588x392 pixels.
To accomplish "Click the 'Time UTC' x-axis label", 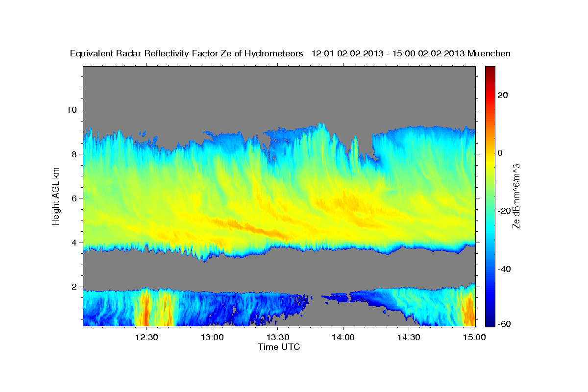I will tap(279, 347).
